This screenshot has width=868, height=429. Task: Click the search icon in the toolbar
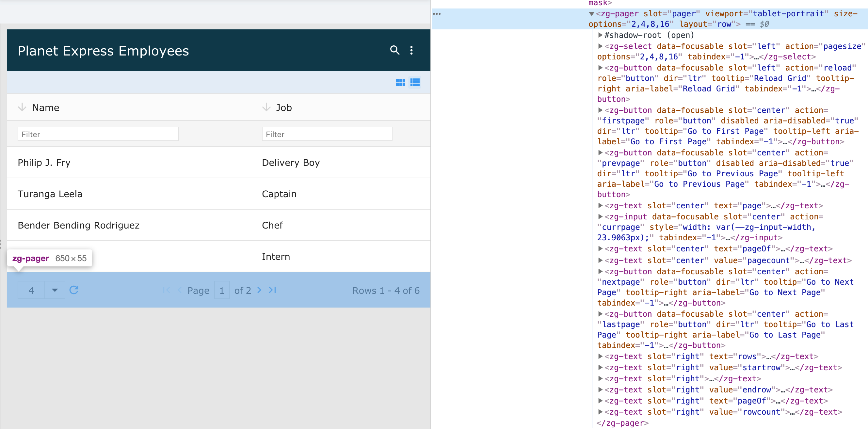[x=395, y=50]
